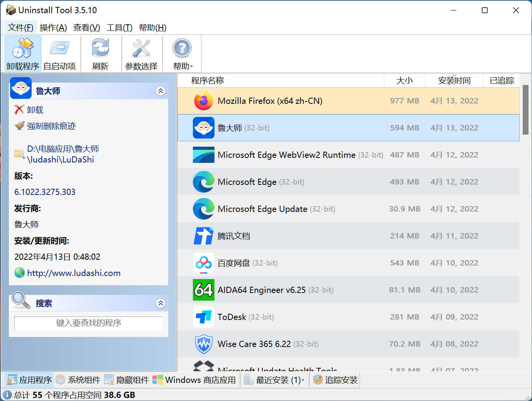The height and width of the screenshot is (401, 532).
Task: Click the Wise Care 365 icon
Action: 204,344
